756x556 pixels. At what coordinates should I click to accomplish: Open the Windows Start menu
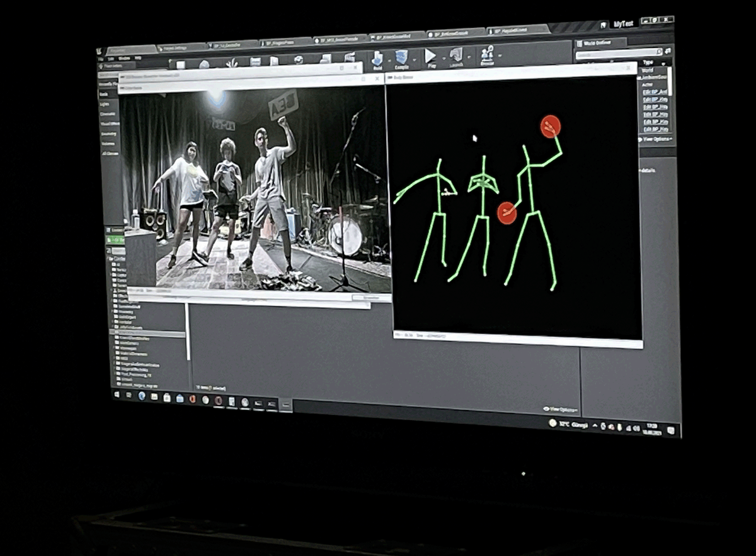[x=117, y=394]
